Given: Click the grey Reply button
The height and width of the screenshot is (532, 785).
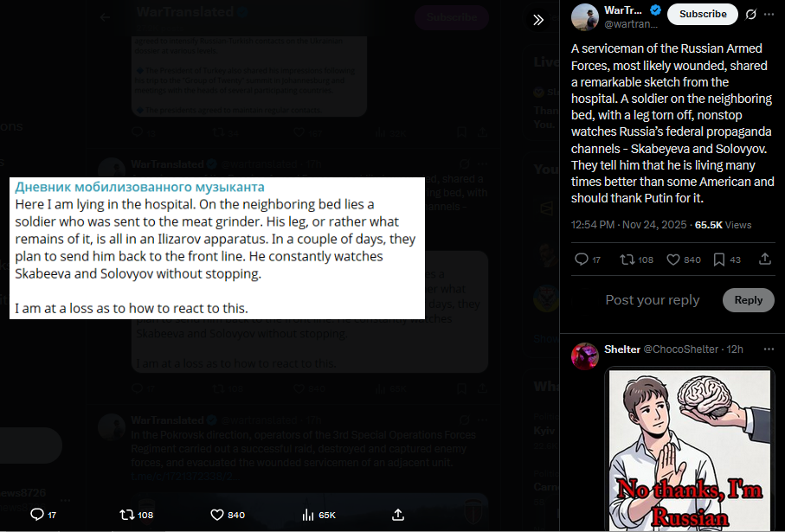Looking at the screenshot, I should (x=748, y=300).
